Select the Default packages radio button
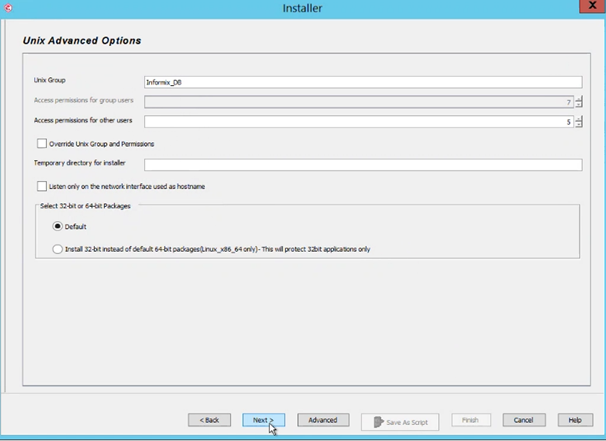The image size is (606, 441). click(x=58, y=226)
